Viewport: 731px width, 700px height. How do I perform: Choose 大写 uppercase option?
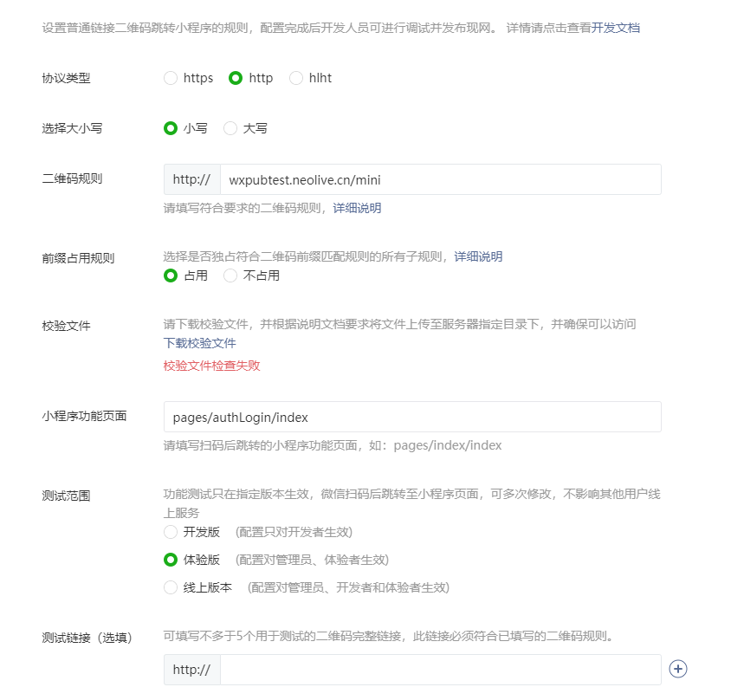click(x=230, y=128)
